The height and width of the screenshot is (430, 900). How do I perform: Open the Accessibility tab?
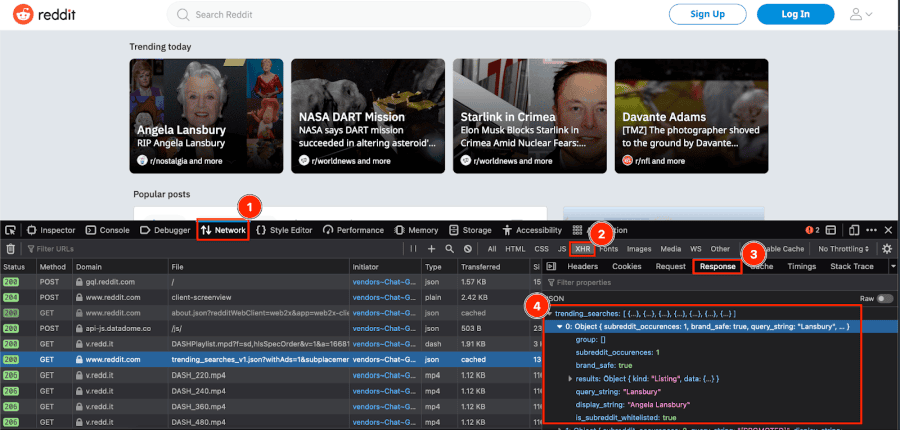click(x=532, y=230)
